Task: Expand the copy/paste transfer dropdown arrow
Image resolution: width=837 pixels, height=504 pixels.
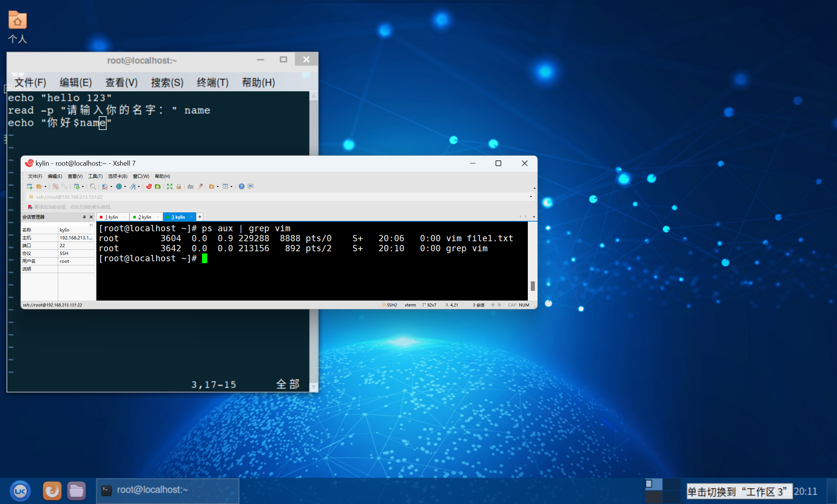Action: click(111, 187)
